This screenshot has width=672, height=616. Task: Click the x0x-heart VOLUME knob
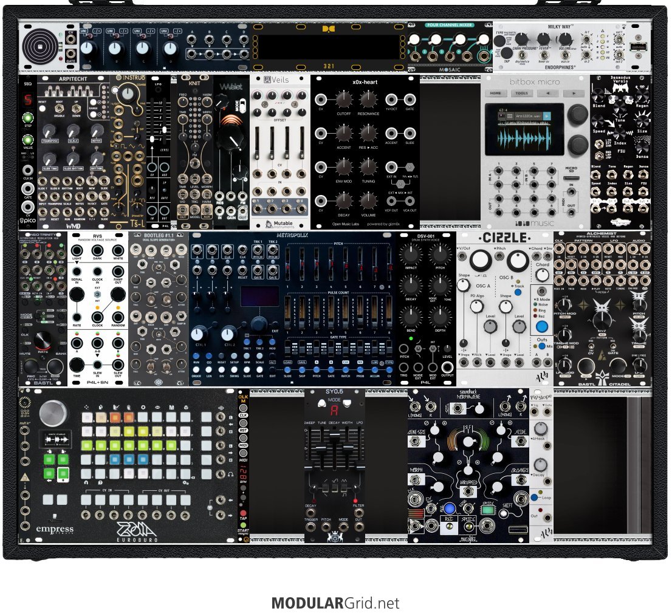(x=368, y=200)
